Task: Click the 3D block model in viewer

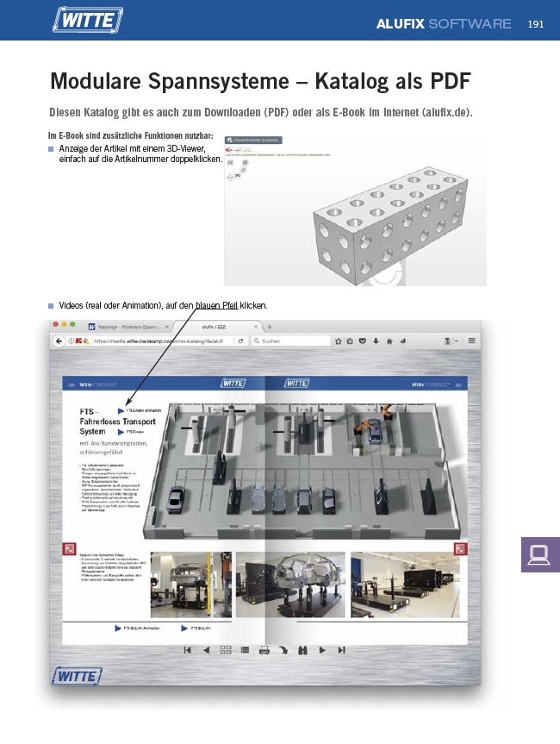Action: [389, 225]
